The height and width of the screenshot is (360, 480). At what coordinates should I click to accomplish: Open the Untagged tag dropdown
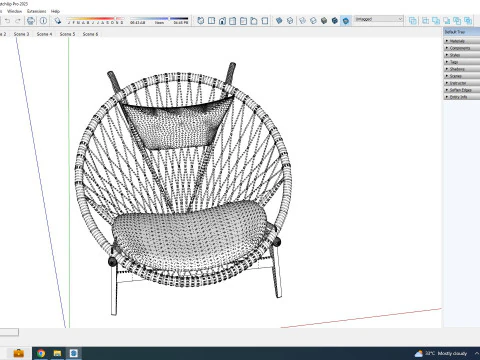379,19
